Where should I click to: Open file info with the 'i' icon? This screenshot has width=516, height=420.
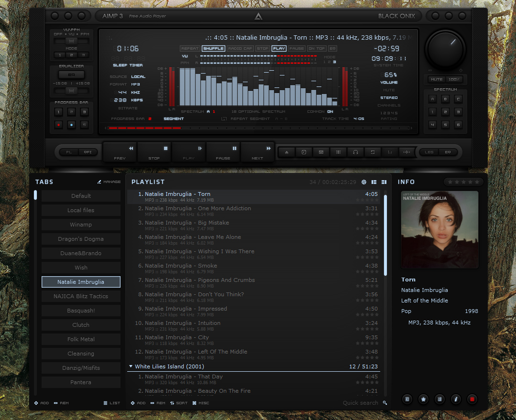pyautogui.click(x=456, y=399)
